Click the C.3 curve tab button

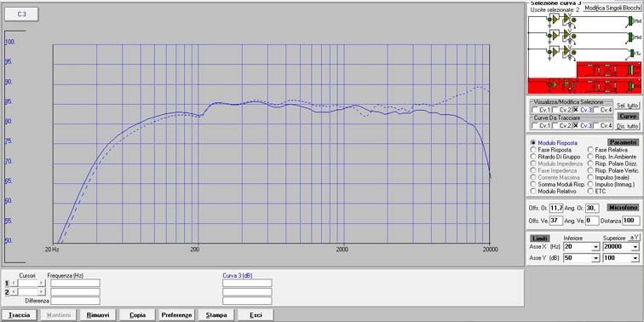pos(22,14)
